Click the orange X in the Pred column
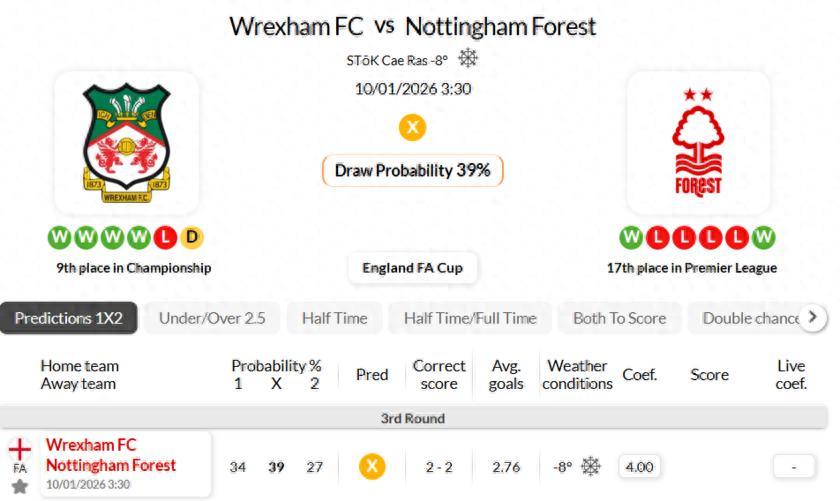840x501 pixels. (372, 466)
